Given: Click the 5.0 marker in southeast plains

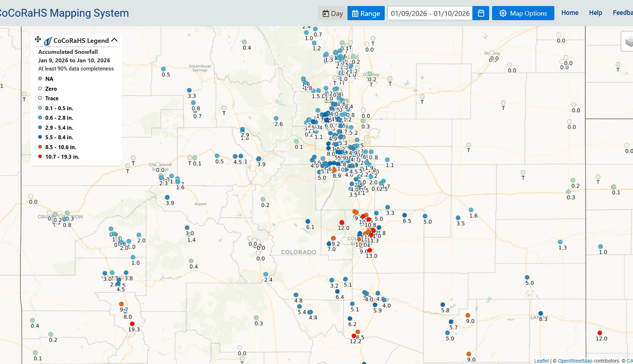Looking at the screenshot, I should click(527, 277).
